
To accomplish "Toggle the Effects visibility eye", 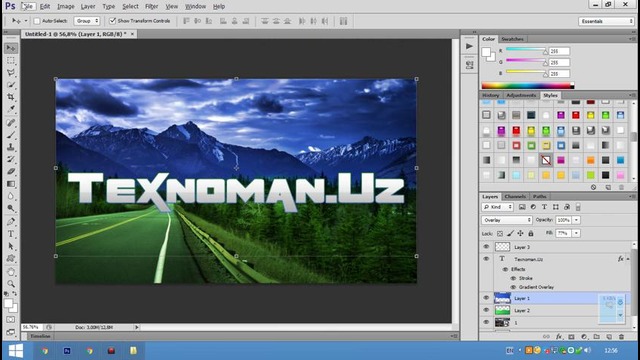I will [505, 269].
